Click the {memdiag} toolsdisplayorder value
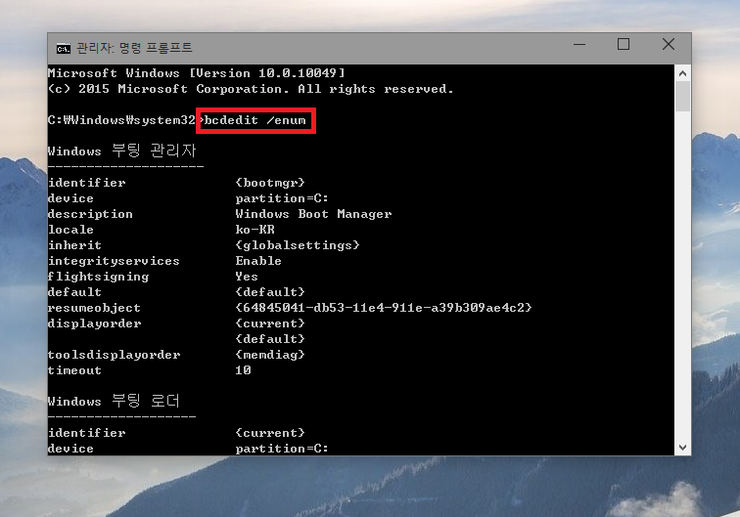 [270, 355]
